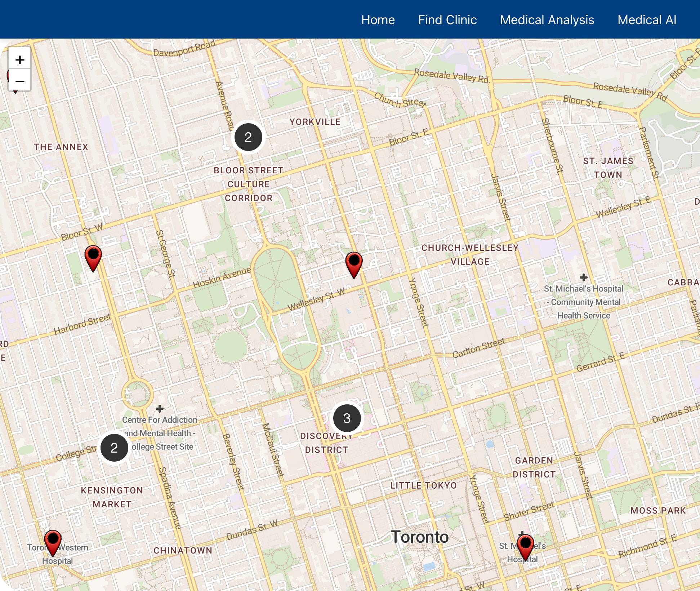Image resolution: width=700 pixels, height=591 pixels.
Task: Expand cluster of 3 in Discovery District
Action: [x=347, y=418]
